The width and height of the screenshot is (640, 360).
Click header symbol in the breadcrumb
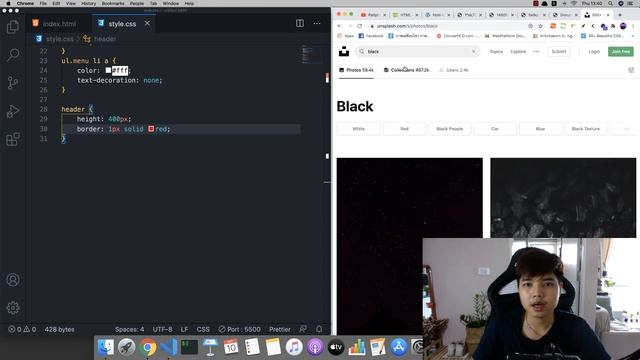pyautogui.click(x=105, y=39)
